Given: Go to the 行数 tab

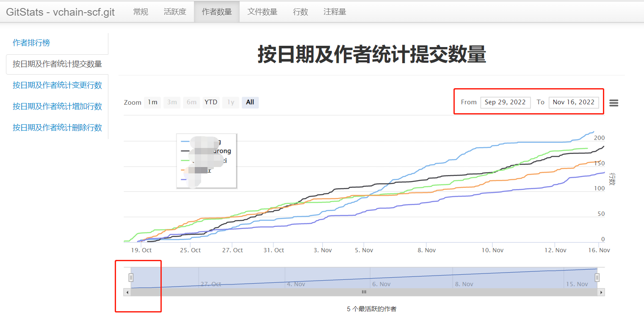Looking at the screenshot, I should click(x=301, y=12).
